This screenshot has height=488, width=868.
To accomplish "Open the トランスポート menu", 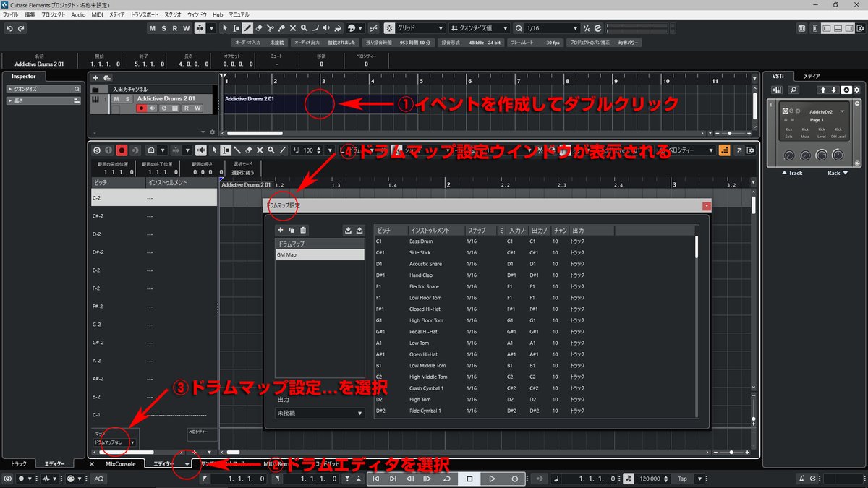I will tap(145, 14).
